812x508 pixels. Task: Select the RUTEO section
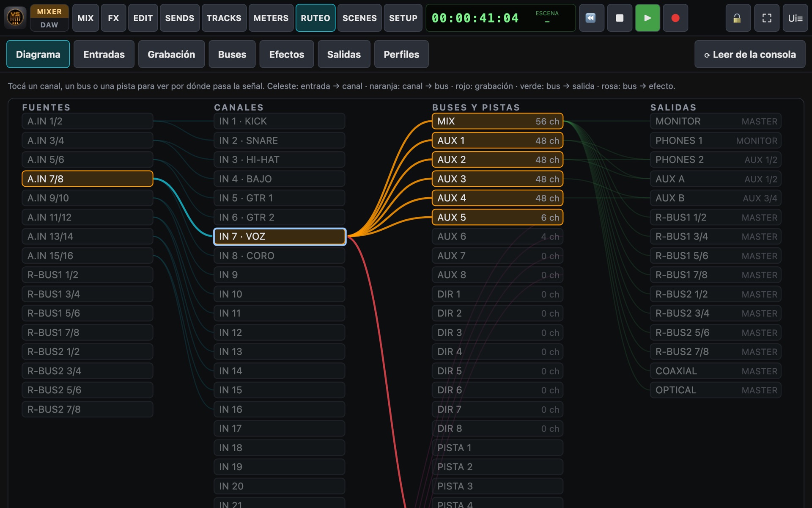(x=315, y=18)
